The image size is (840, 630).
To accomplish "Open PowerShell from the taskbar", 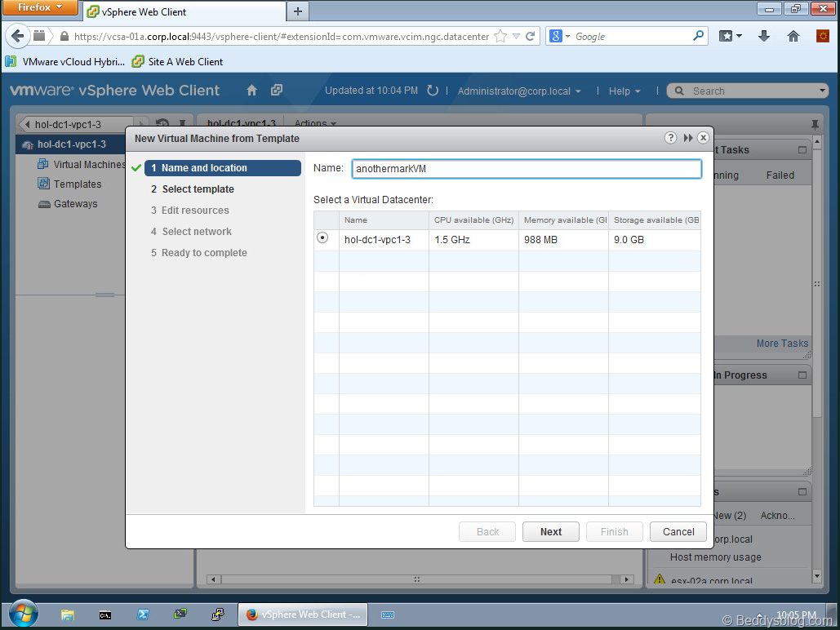I will (x=143, y=614).
